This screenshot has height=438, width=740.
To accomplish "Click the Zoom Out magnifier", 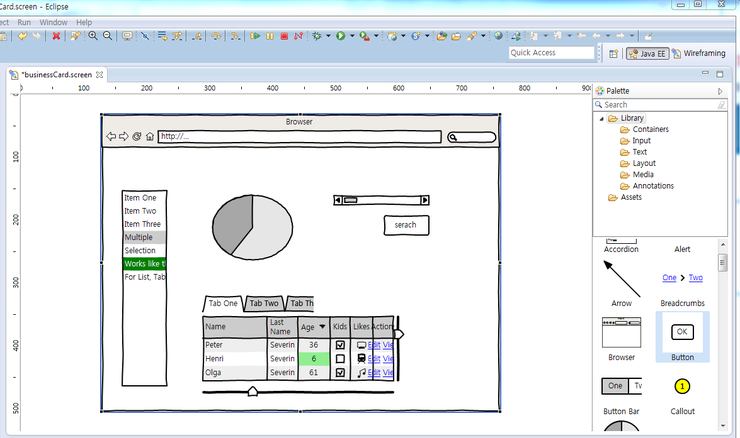I will [x=108, y=36].
